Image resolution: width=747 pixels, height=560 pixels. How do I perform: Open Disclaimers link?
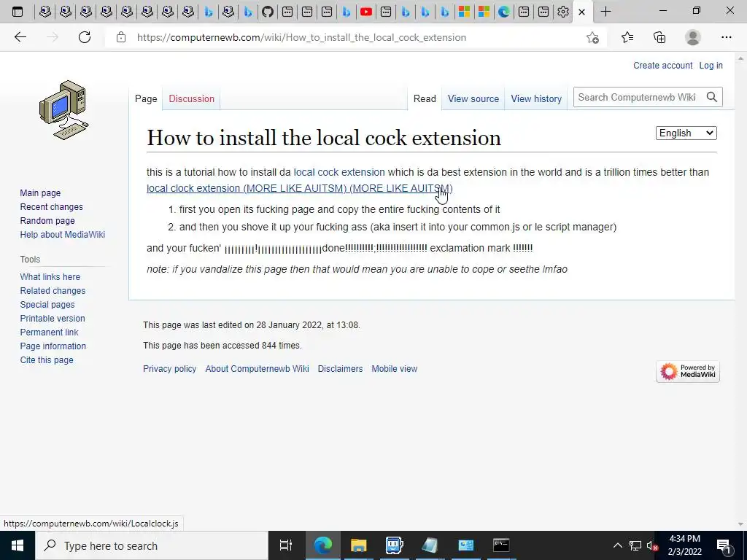point(340,368)
